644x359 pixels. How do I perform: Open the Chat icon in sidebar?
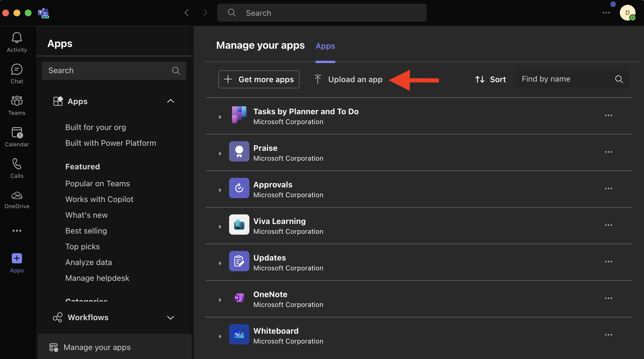[x=17, y=69]
